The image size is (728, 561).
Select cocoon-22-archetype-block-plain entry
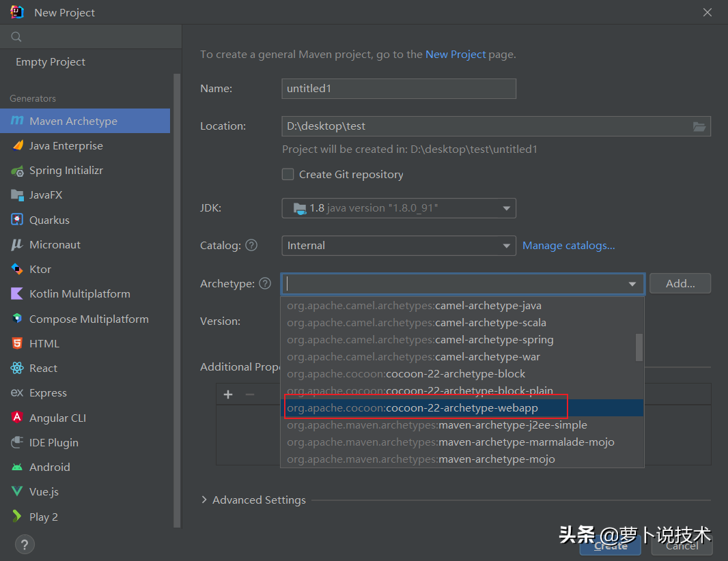point(462,390)
